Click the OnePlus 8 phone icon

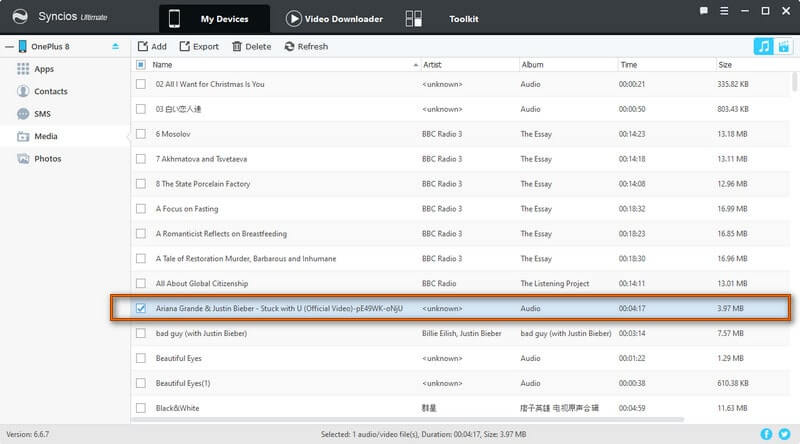click(x=22, y=46)
